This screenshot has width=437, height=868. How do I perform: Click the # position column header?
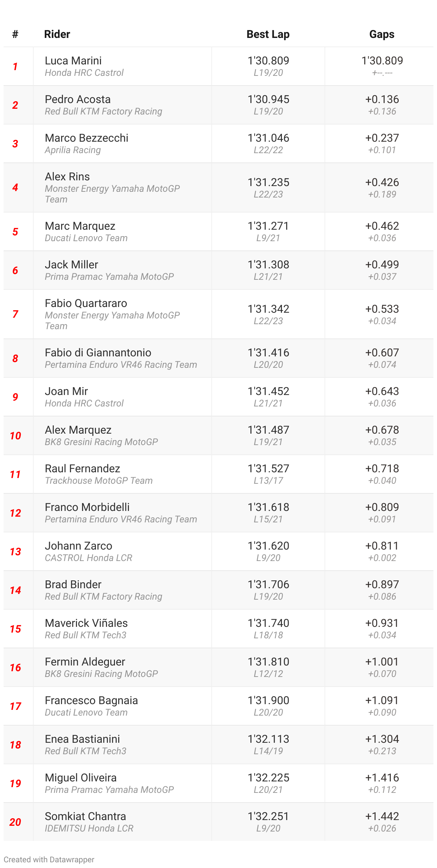(x=15, y=34)
